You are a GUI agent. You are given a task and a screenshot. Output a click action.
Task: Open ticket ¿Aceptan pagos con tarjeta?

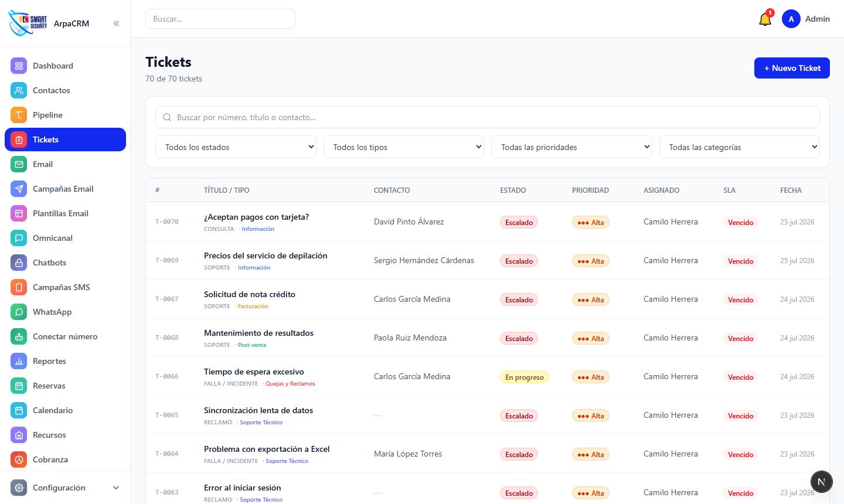pyautogui.click(x=256, y=217)
